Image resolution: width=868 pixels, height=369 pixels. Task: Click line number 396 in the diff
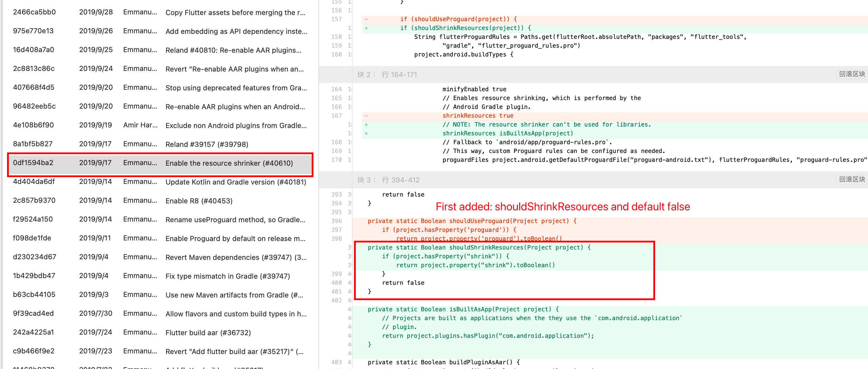(x=336, y=221)
